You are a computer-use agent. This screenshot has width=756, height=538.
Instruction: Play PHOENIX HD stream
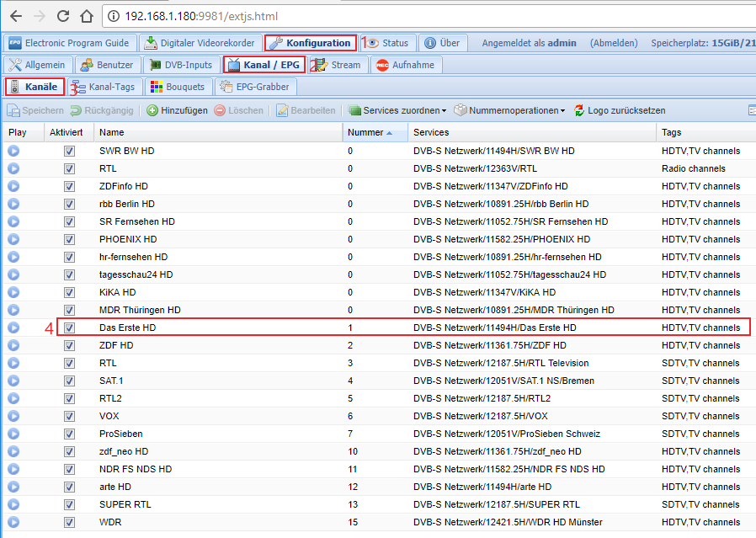point(13,239)
